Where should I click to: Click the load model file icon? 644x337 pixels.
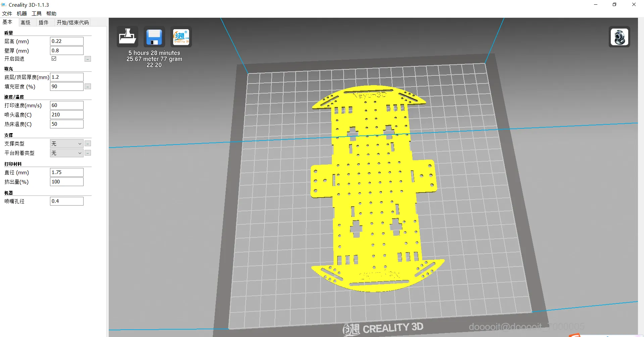(x=128, y=37)
